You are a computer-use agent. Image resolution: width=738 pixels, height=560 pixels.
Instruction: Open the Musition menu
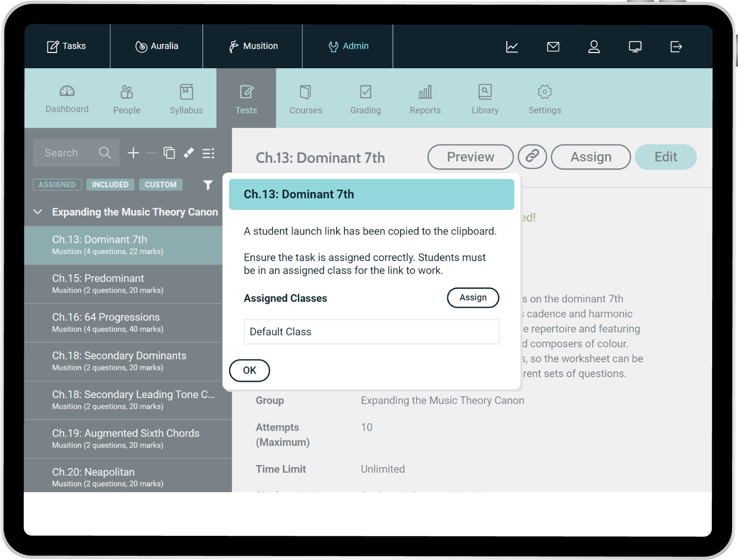point(253,46)
